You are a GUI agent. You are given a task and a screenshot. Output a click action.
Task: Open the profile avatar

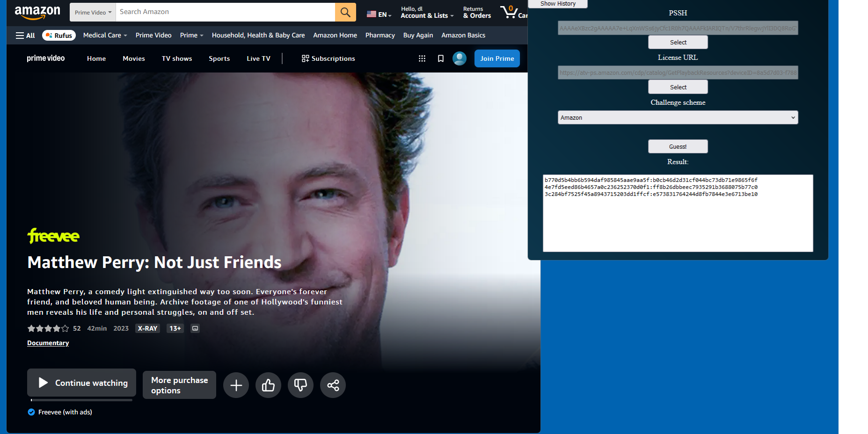[460, 58]
